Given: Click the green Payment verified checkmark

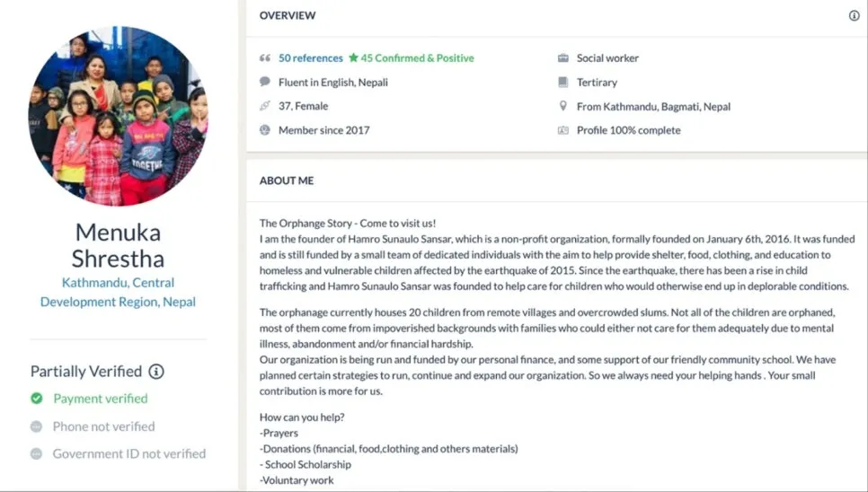Looking at the screenshot, I should 37,399.
